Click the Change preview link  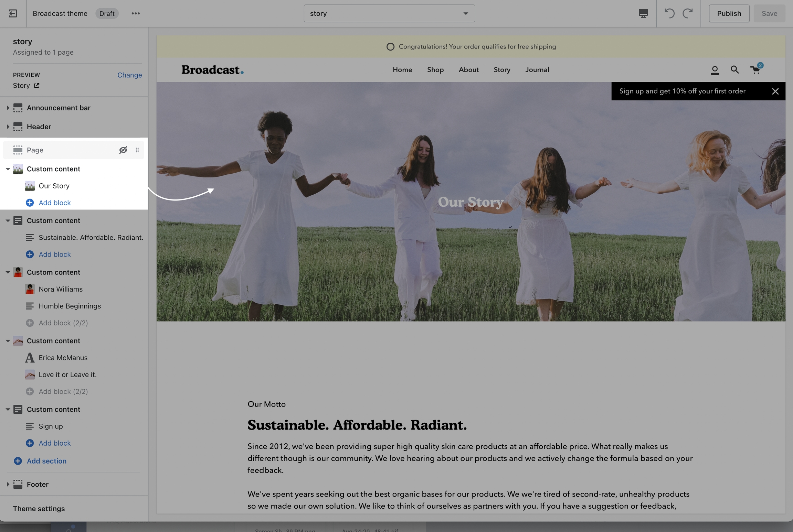click(129, 75)
